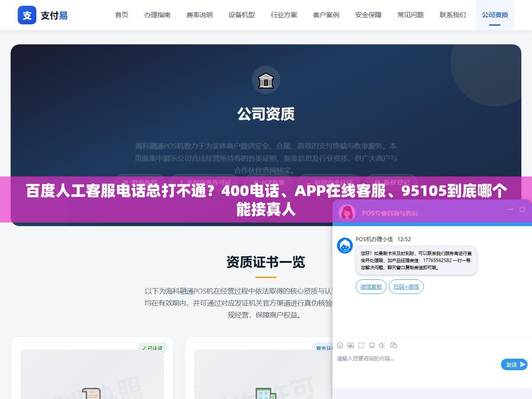The width and height of the screenshot is (532, 399).
Task: Click the chat title POS专业咨询与售后
Action: pyautogui.click(x=390, y=213)
